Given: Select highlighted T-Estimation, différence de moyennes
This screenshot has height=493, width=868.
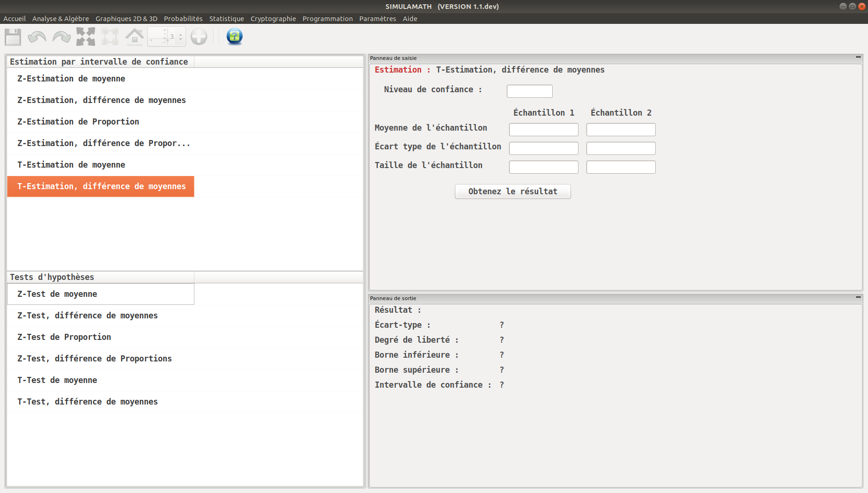Looking at the screenshot, I should (x=101, y=186).
